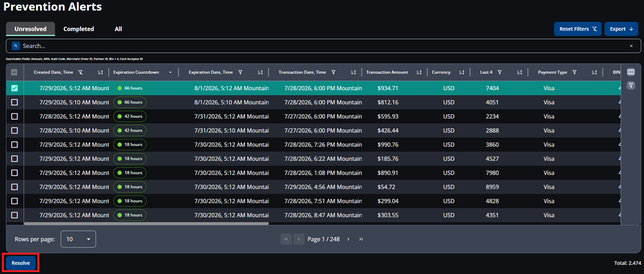Check the row with amount $595.93

(x=14, y=117)
